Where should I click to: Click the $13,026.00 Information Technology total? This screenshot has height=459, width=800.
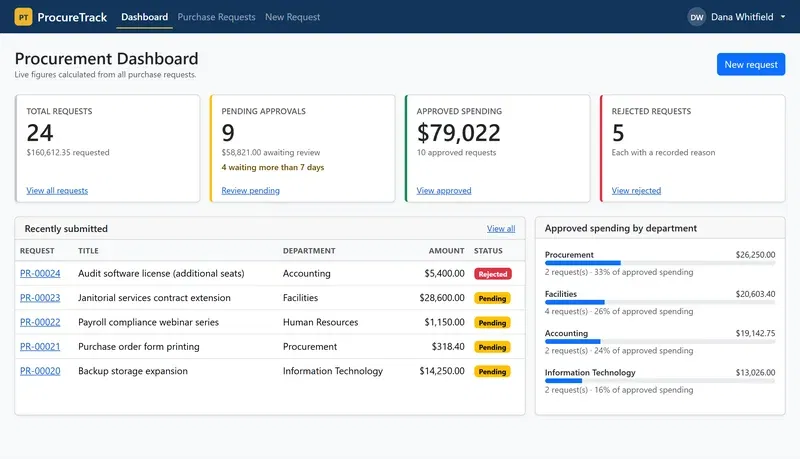pyautogui.click(x=755, y=372)
